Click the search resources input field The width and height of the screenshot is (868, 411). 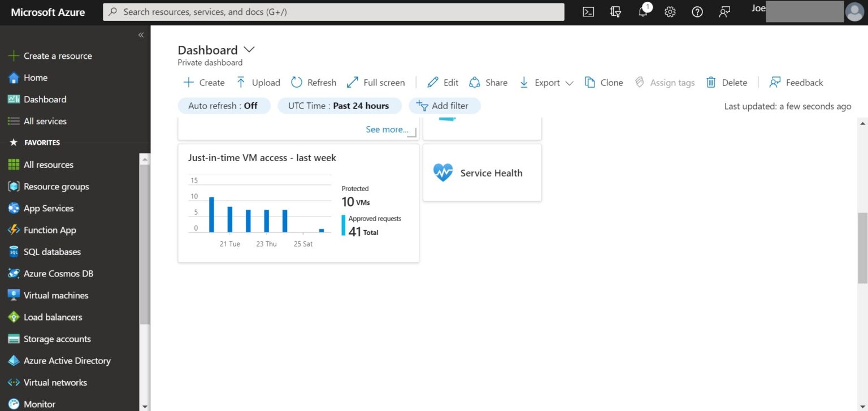[333, 11]
